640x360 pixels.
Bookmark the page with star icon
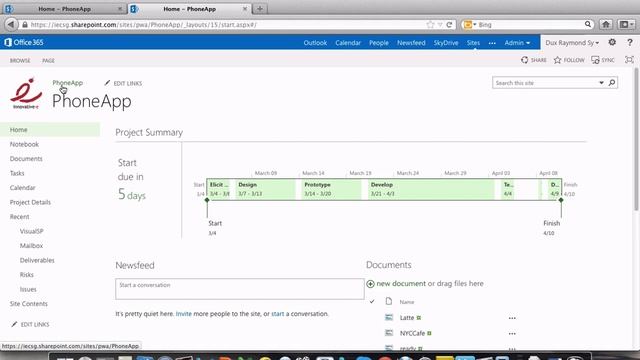point(430,24)
